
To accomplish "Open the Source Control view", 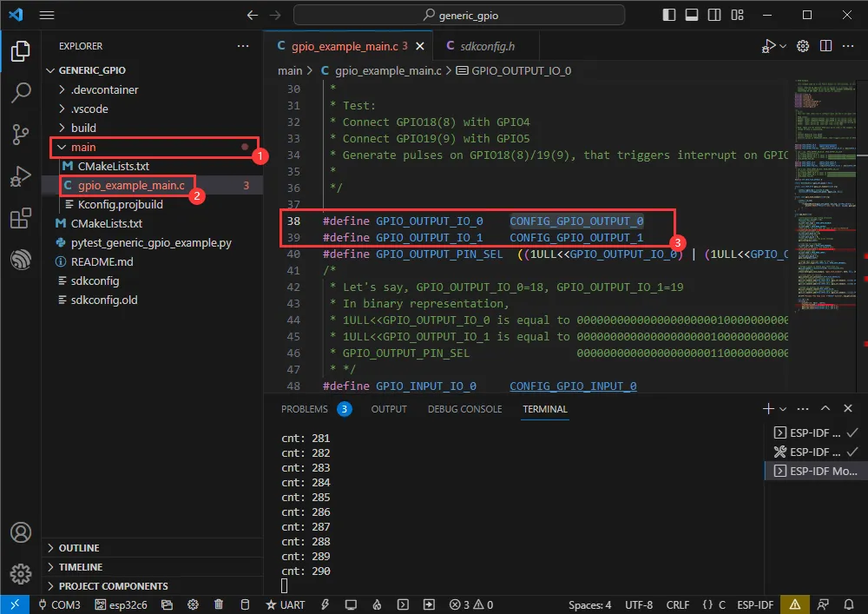I will (x=19, y=135).
